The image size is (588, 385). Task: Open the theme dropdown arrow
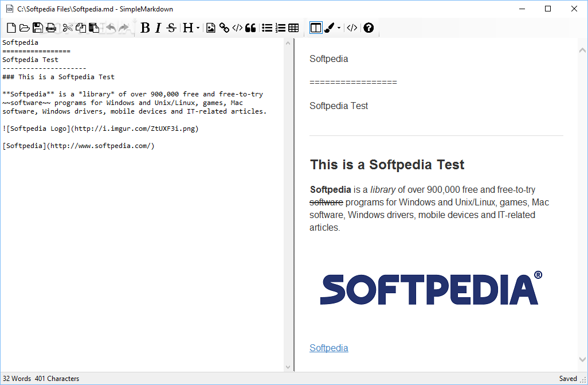coord(339,28)
